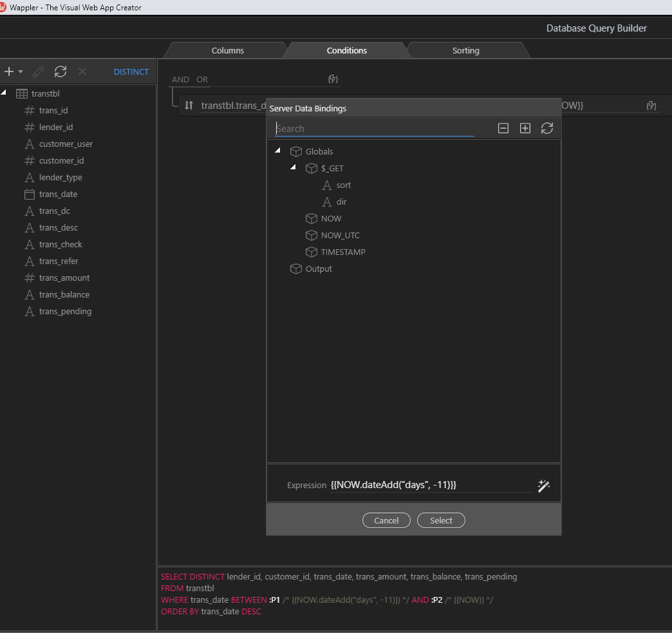This screenshot has height=633, width=672.
Task: Select the sort parameter binding
Action: [343, 185]
